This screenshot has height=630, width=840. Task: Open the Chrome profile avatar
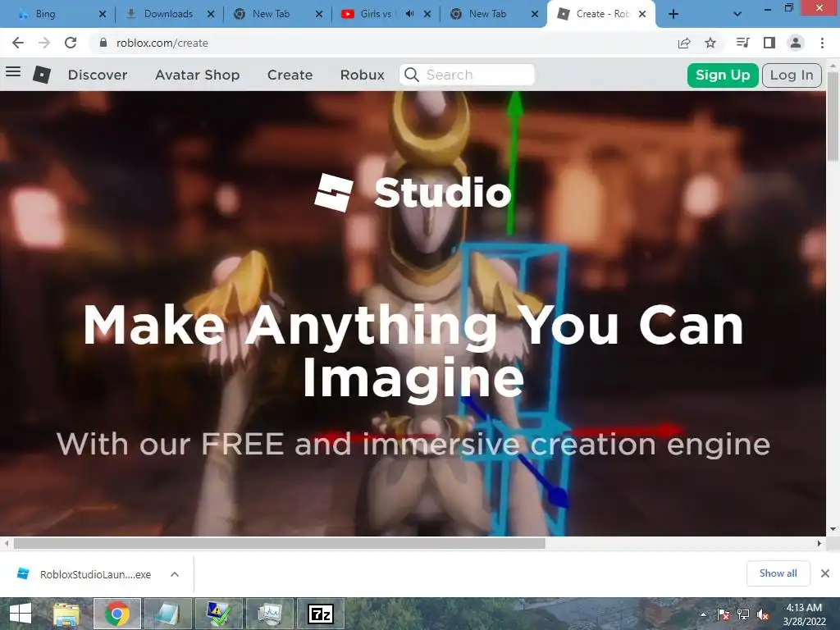(796, 43)
